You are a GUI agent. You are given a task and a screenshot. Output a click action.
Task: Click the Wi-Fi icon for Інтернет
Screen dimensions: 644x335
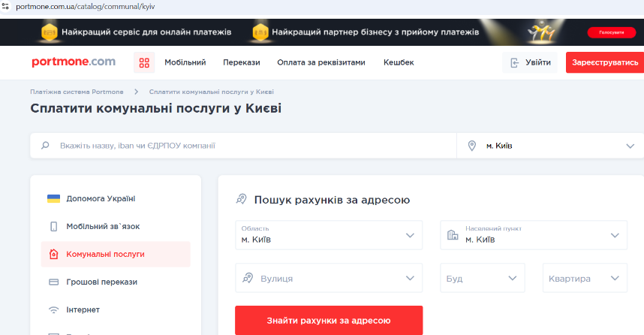[54, 309]
